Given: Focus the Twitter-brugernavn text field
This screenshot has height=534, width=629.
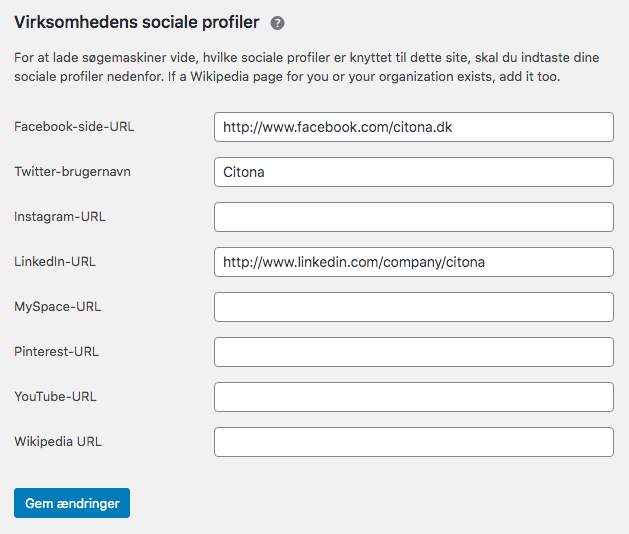Looking at the screenshot, I should click(413, 172).
